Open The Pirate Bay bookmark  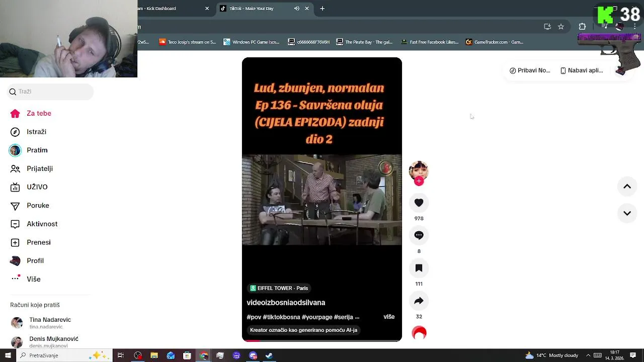coord(364,42)
